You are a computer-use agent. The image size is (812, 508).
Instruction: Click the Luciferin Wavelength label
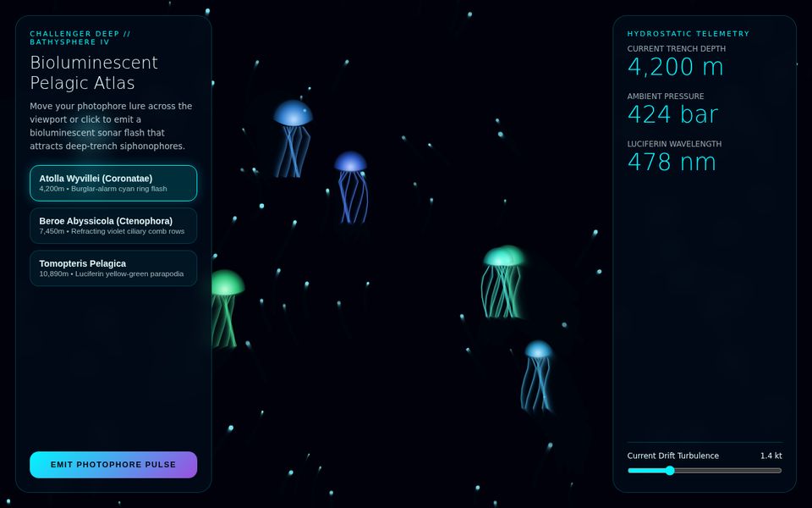pyautogui.click(x=674, y=144)
